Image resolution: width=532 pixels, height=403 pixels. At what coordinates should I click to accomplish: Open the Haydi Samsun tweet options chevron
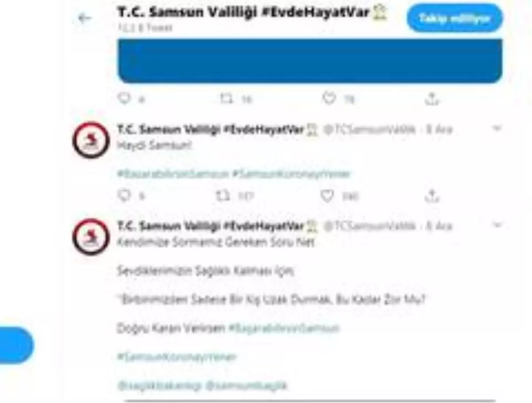[x=497, y=128]
